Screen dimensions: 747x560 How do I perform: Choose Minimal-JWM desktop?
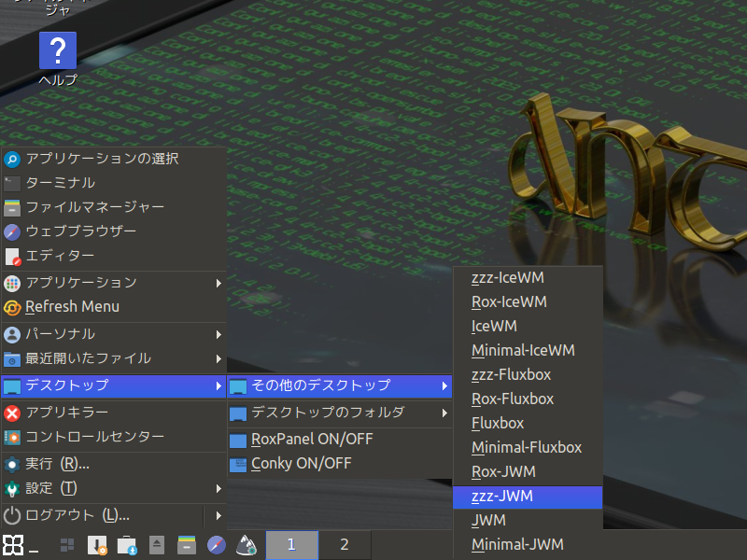528,545
